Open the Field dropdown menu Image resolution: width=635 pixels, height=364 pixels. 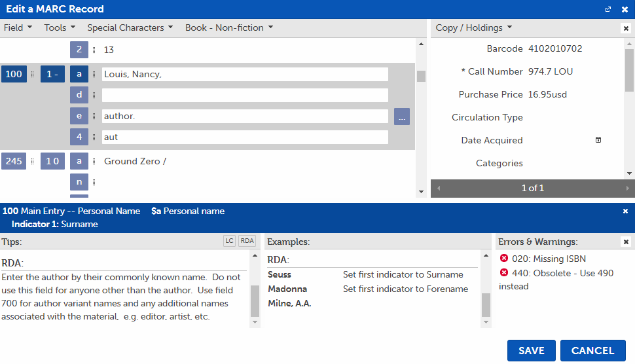click(x=18, y=27)
